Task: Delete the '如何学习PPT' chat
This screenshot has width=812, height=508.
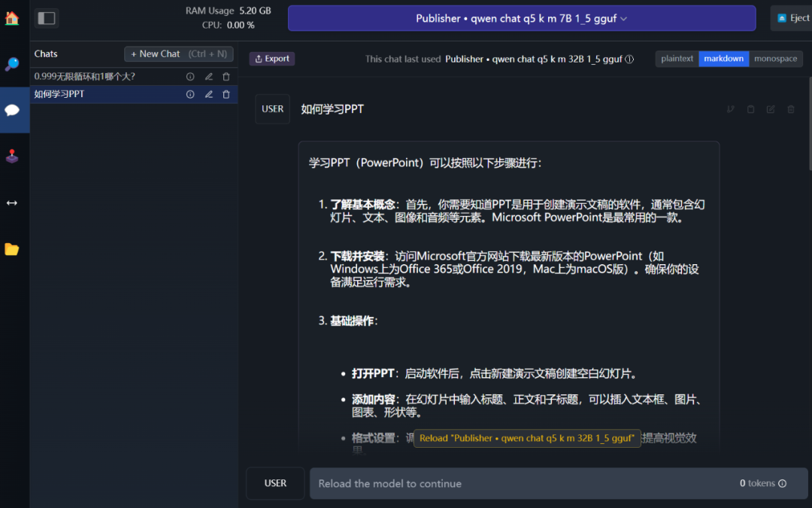Action: click(226, 94)
